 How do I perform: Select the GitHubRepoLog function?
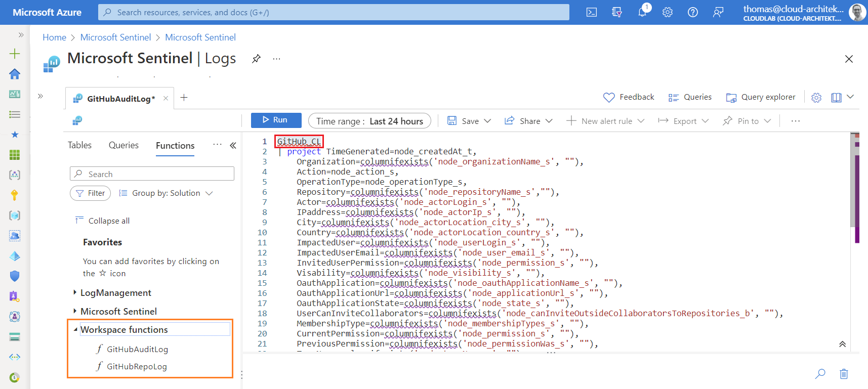tap(137, 366)
